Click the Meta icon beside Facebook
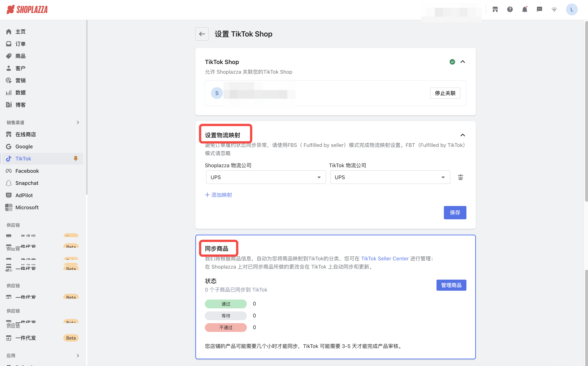The height and width of the screenshot is (366, 588). [x=9, y=171]
